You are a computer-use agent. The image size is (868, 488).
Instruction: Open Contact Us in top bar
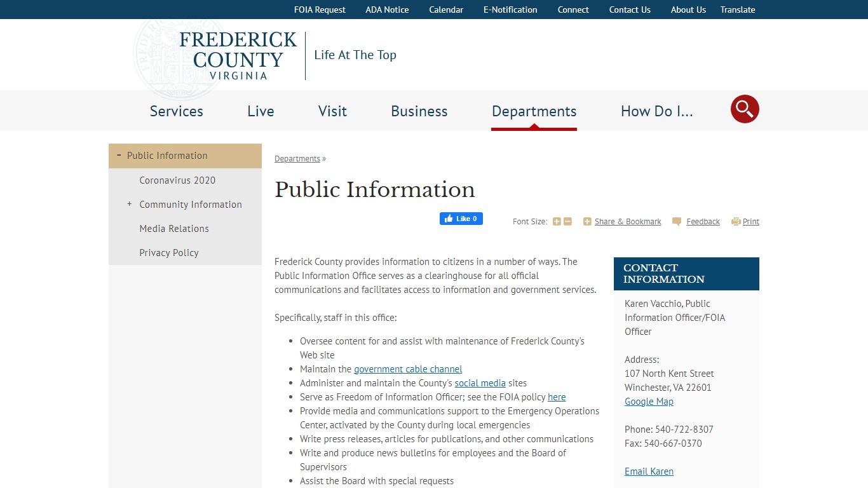(x=630, y=10)
